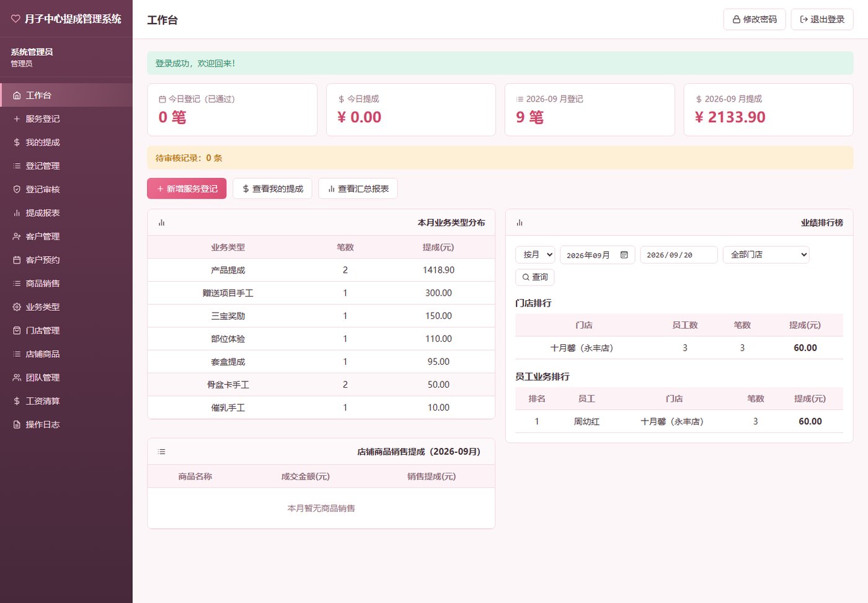The width and height of the screenshot is (868, 603).
Task: Open the 按月 period dropdown
Action: (x=535, y=255)
